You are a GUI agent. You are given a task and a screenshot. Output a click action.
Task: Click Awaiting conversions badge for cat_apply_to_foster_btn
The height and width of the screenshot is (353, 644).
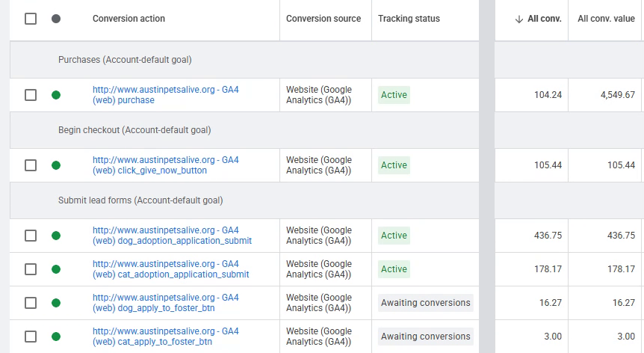click(x=426, y=337)
